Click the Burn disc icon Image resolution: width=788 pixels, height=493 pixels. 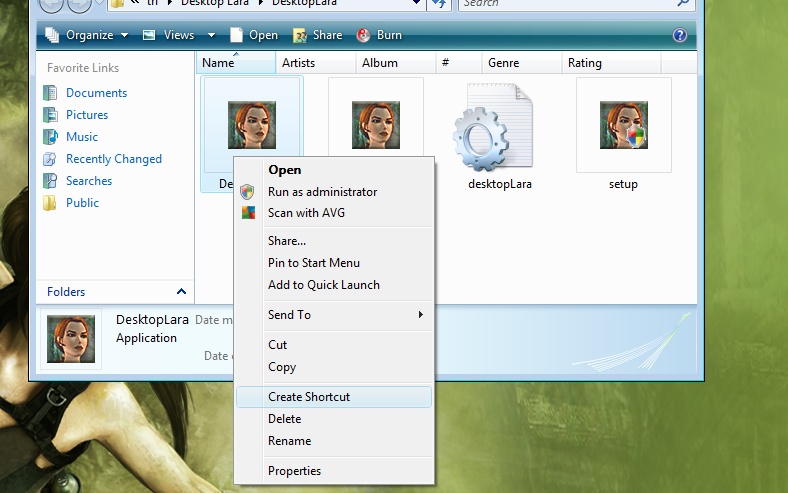pyautogui.click(x=363, y=35)
